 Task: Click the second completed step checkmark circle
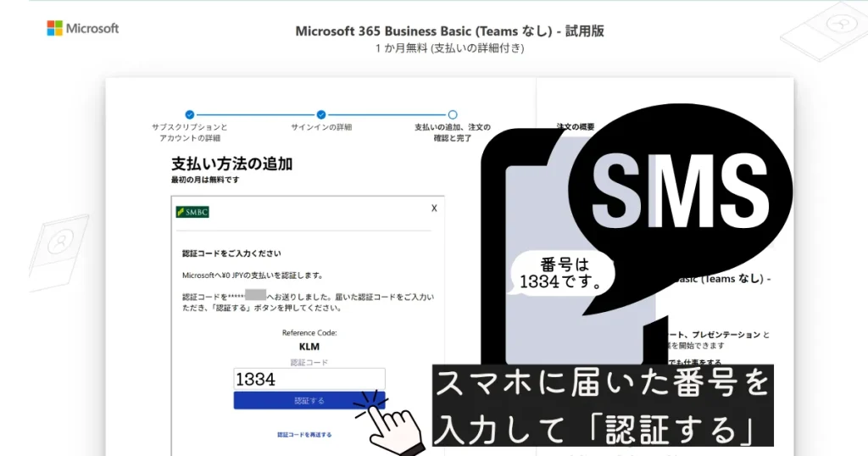tap(321, 114)
